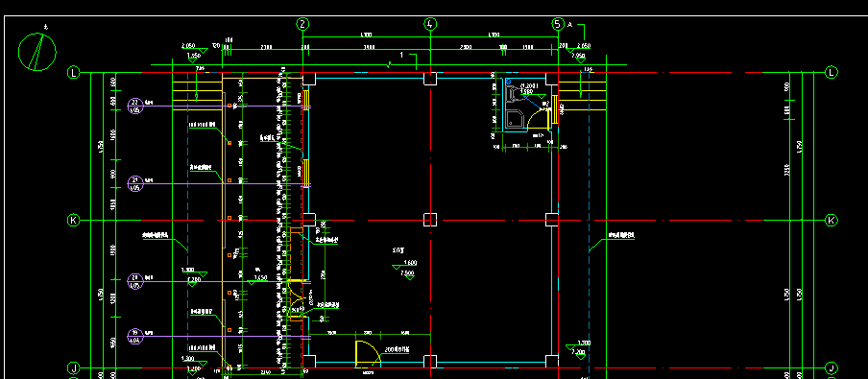The image size is (868, 379).
Task: Select the bathroom door swing arc
Action: tap(537, 118)
